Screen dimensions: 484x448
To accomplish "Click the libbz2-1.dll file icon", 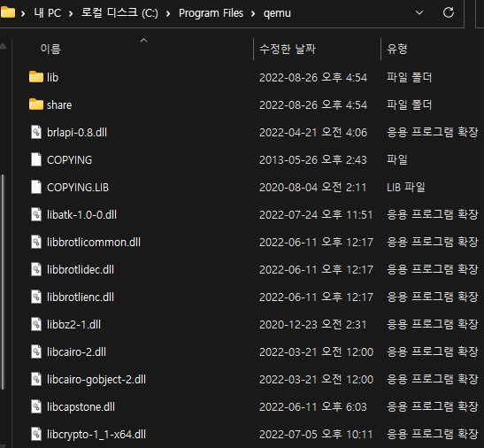I will pos(36,324).
